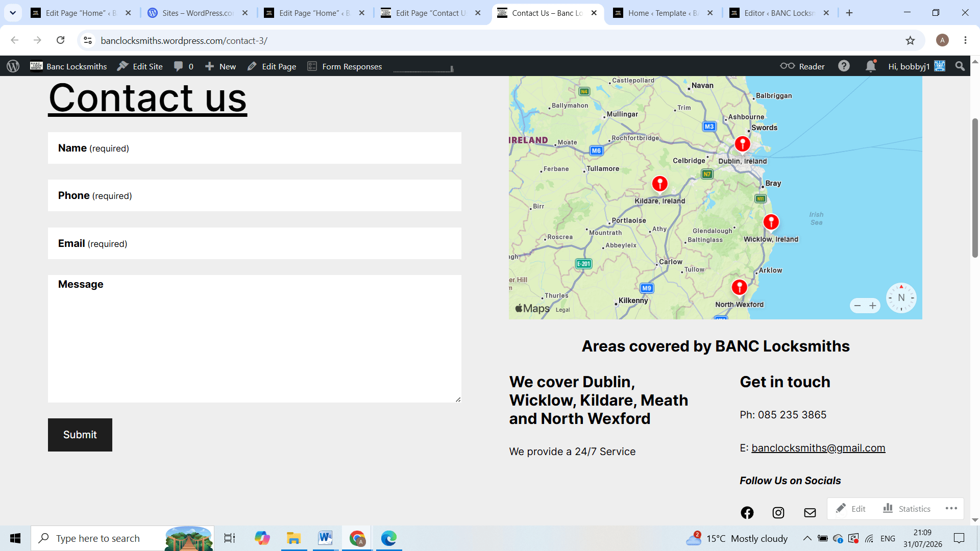Open the Facebook social icon
This screenshot has height=551, width=980.
click(x=747, y=513)
